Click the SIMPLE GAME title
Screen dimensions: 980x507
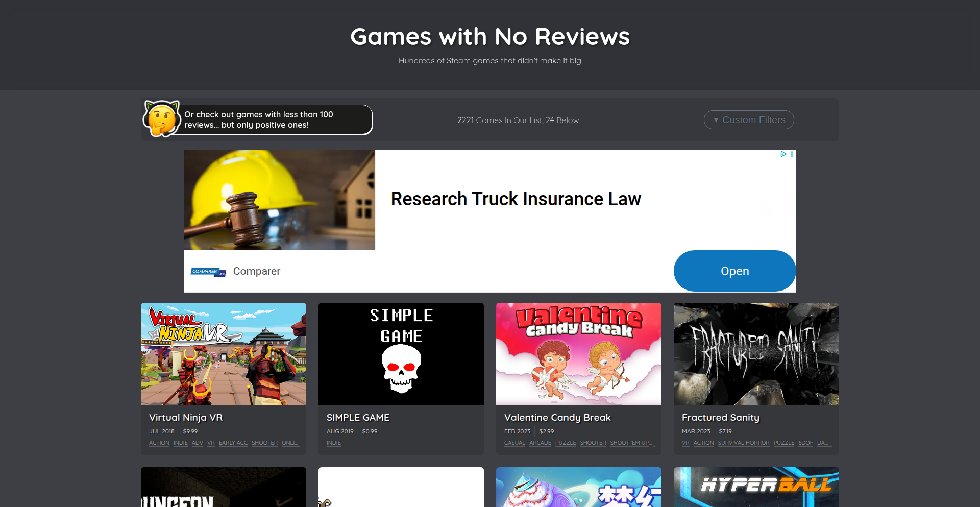point(358,417)
